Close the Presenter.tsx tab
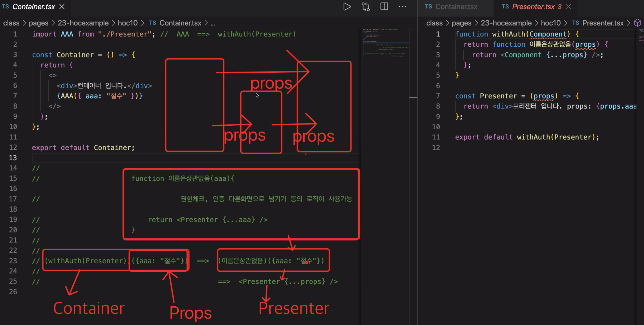The height and width of the screenshot is (325, 644). click(568, 7)
